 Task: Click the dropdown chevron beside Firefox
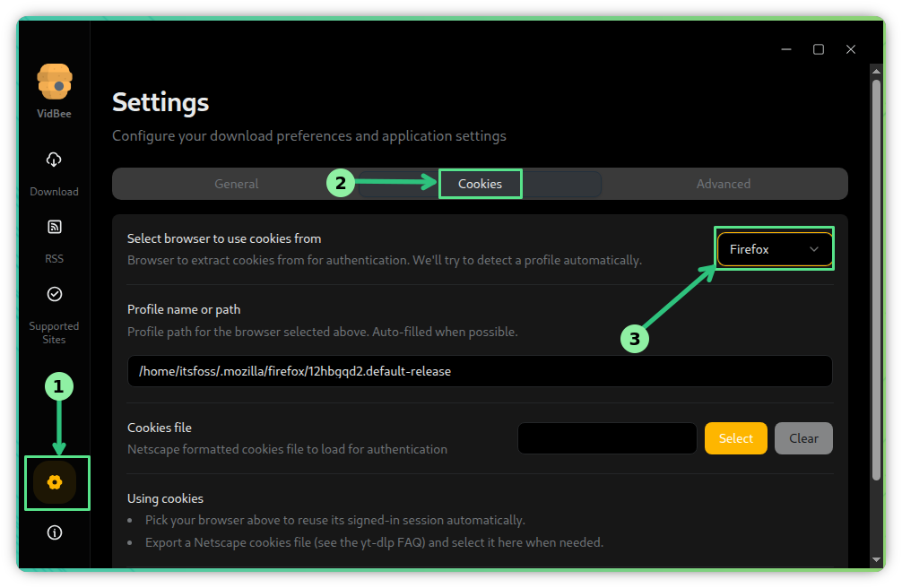click(x=814, y=249)
